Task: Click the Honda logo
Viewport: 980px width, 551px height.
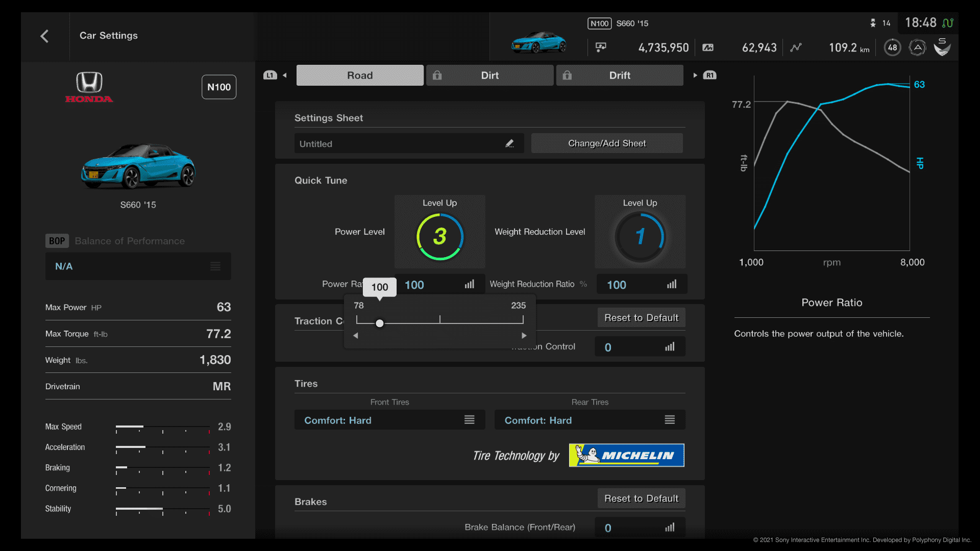Action: point(89,87)
